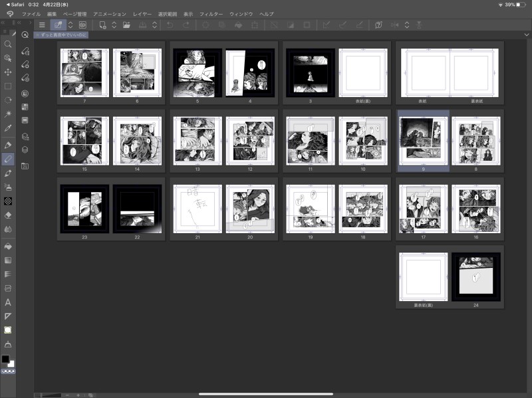
Task: Select the Pen tool
Action: click(8, 145)
